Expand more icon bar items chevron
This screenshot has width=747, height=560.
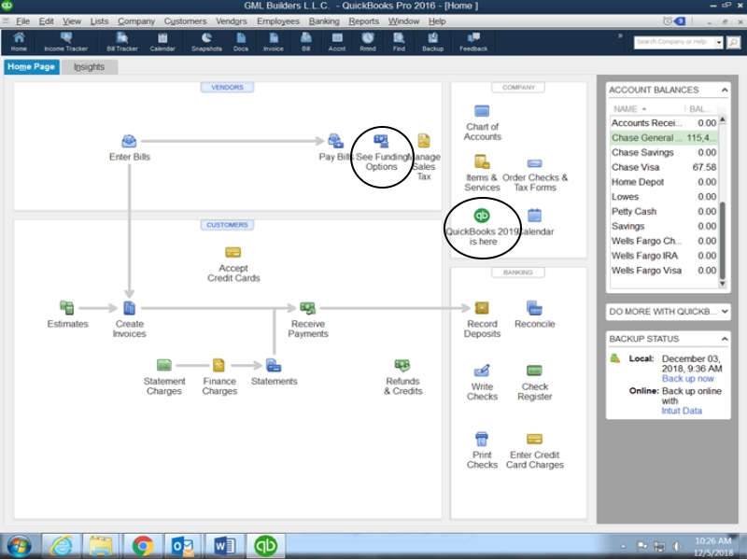(x=620, y=35)
